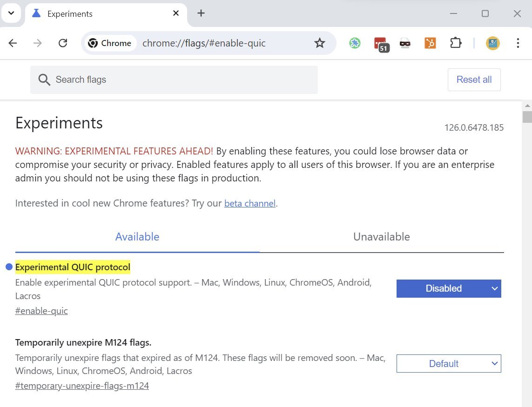532x407 pixels.
Task: Click the masked-face extension icon
Action: 405,43
